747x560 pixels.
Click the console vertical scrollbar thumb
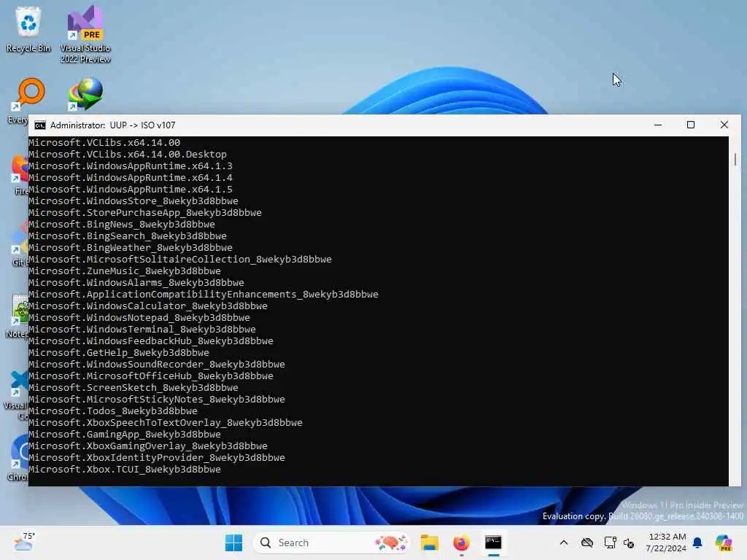pos(735,159)
